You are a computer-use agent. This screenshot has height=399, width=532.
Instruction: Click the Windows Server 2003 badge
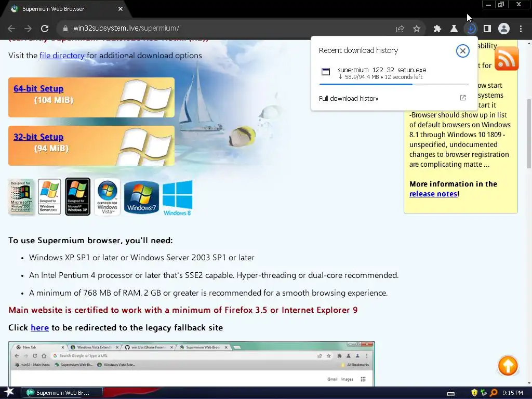tap(49, 197)
